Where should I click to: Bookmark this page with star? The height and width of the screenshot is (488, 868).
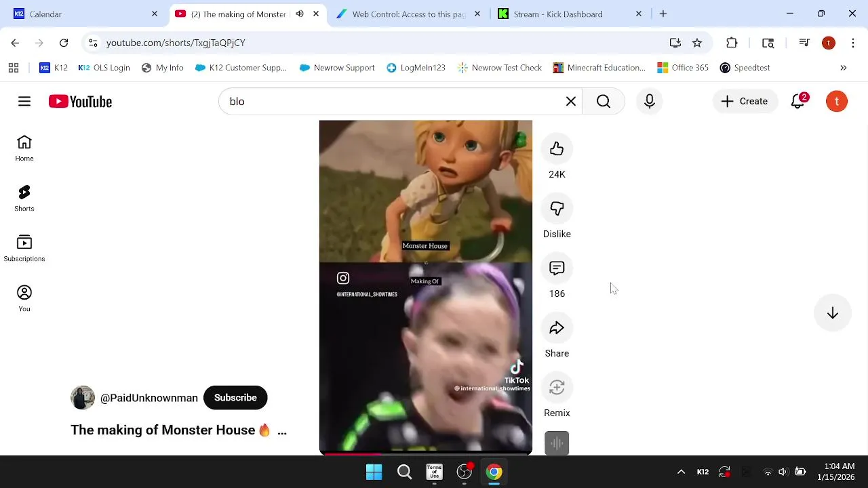click(x=697, y=43)
